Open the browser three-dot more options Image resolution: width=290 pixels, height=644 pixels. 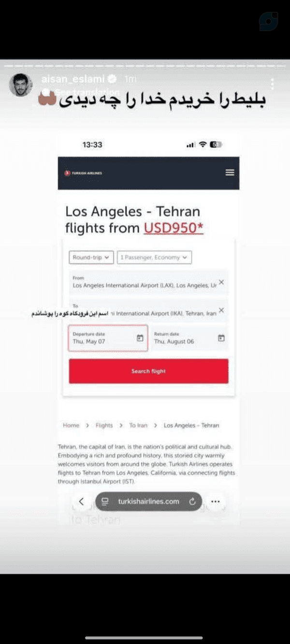[216, 501]
